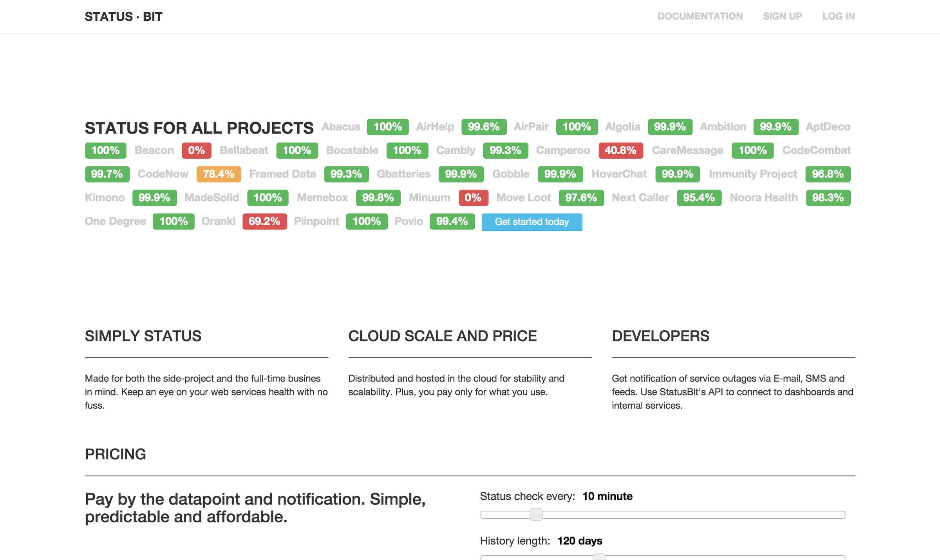Click the Immunity Project label

(753, 174)
